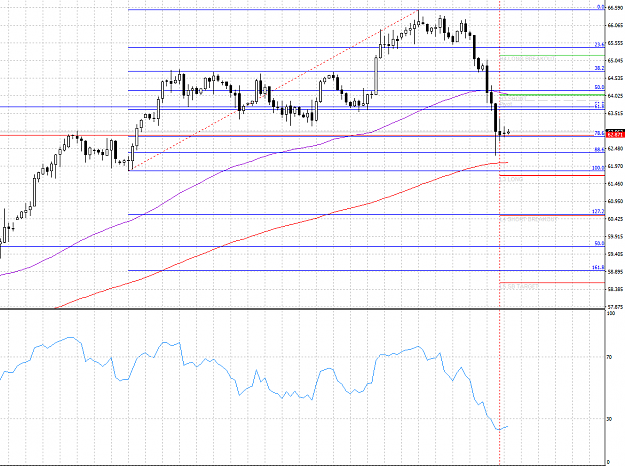Click the 59.915 price axis label
The width and height of the screenshot is (625, 466).
pos(615,236)
